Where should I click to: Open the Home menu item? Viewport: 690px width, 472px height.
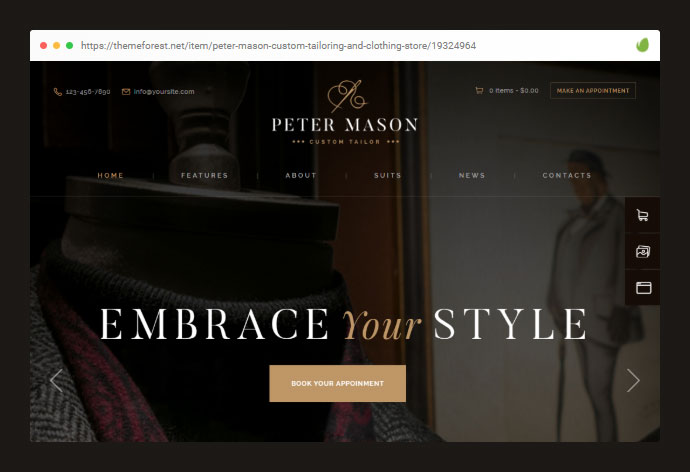click(x=110, y=175)
